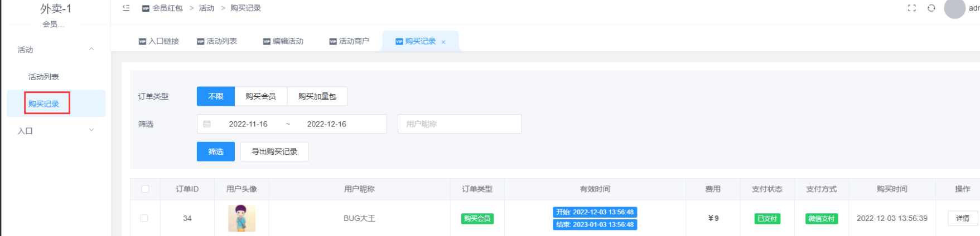Open the admin user avatar

[x=954, y=8]
